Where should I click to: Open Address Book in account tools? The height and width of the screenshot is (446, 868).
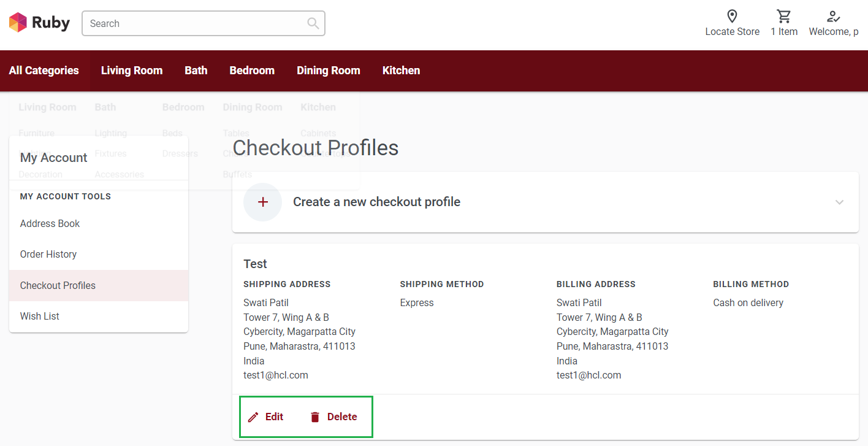click(50, 224)
